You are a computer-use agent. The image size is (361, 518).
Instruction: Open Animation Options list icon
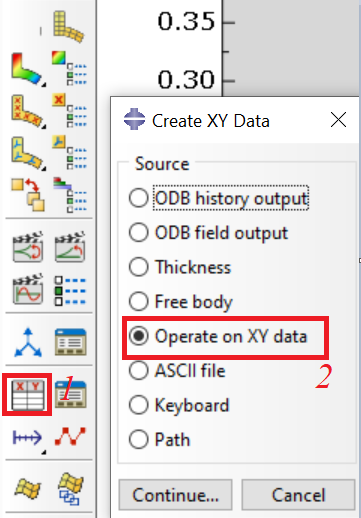(x=70, y=291)
